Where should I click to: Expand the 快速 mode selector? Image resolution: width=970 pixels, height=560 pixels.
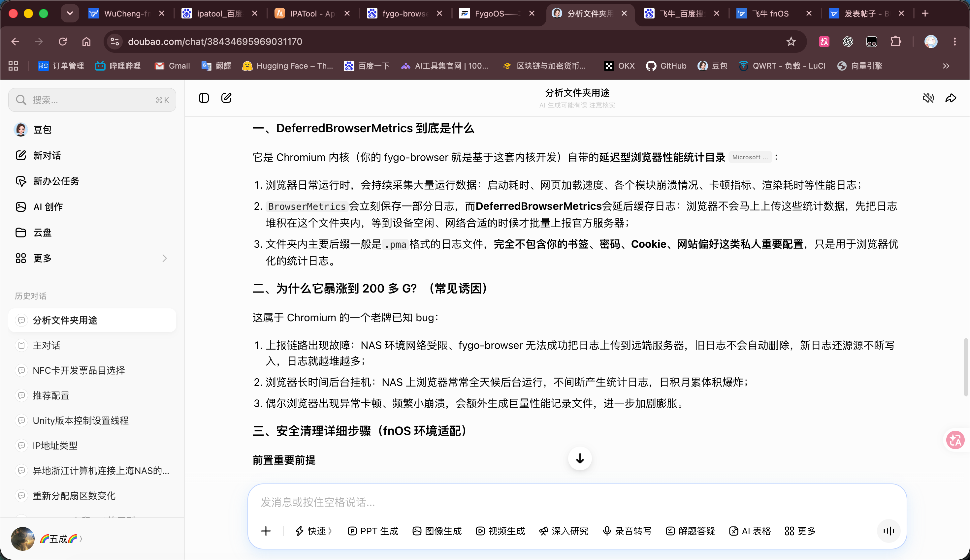tap(313, 531)
